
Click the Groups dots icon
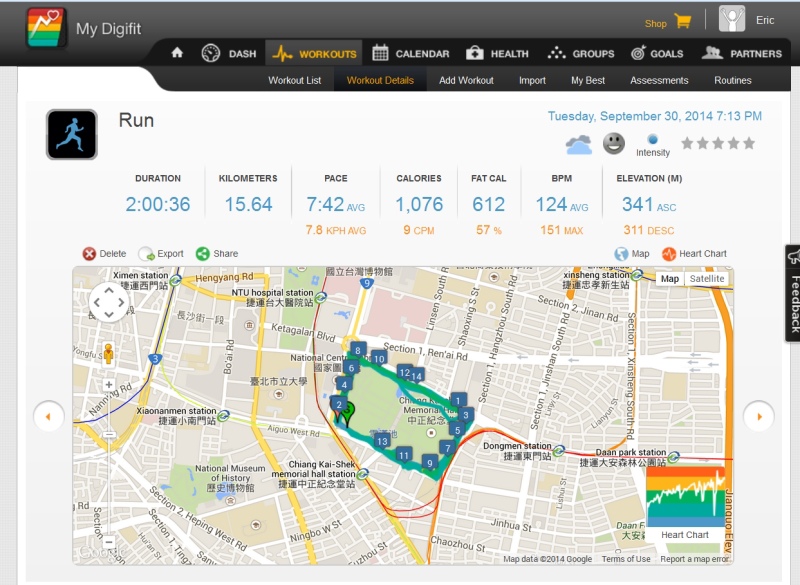(556, 53)
